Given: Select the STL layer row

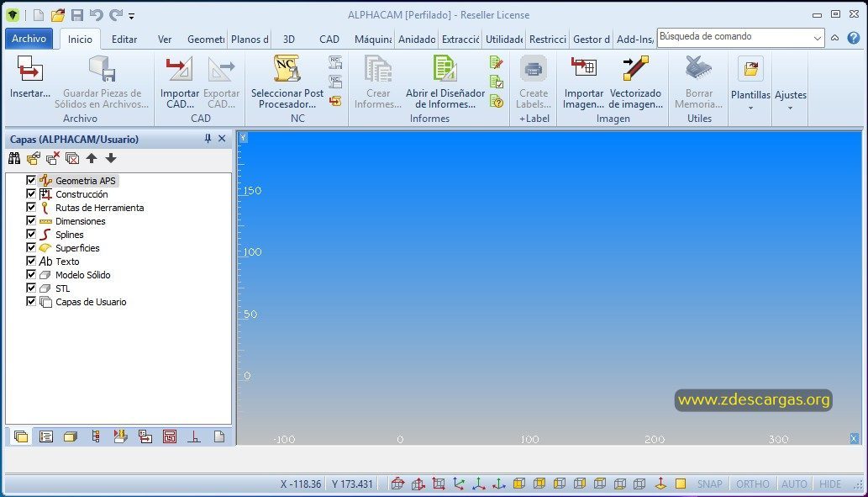Looking at the screenshot, I should pyautogui.click(x=62, y=288).
